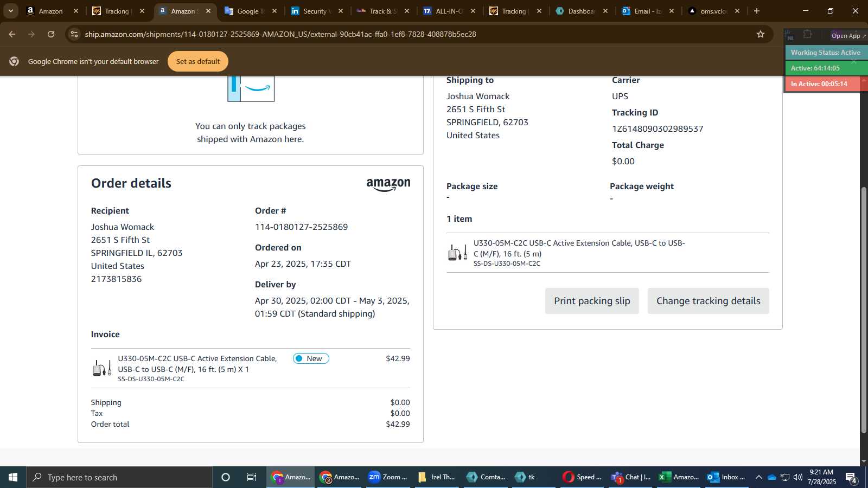The height and width of the screenshot is (488, 868).
Task: Open network icon in system tray
Action: (x=785, y=477)
